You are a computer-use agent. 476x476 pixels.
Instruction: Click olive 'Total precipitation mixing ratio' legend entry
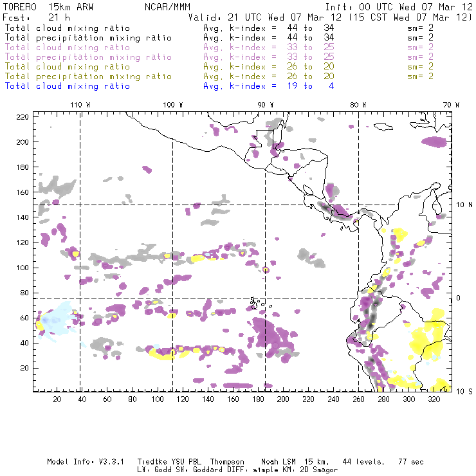[x=88, y=76]
